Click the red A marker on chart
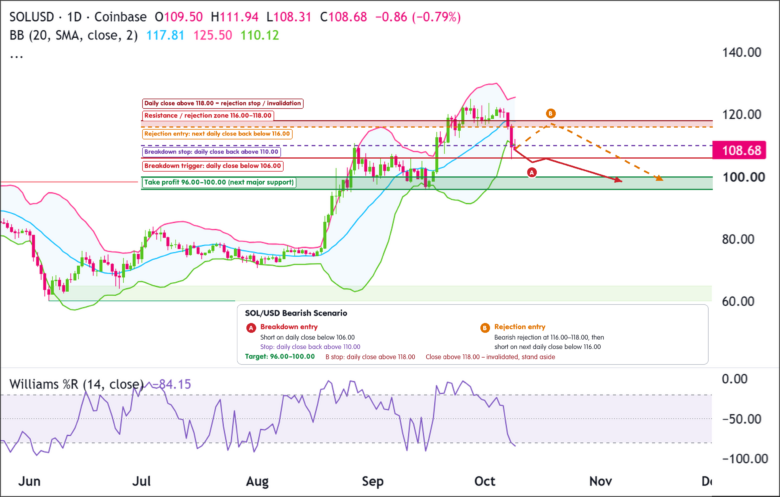 532,173
